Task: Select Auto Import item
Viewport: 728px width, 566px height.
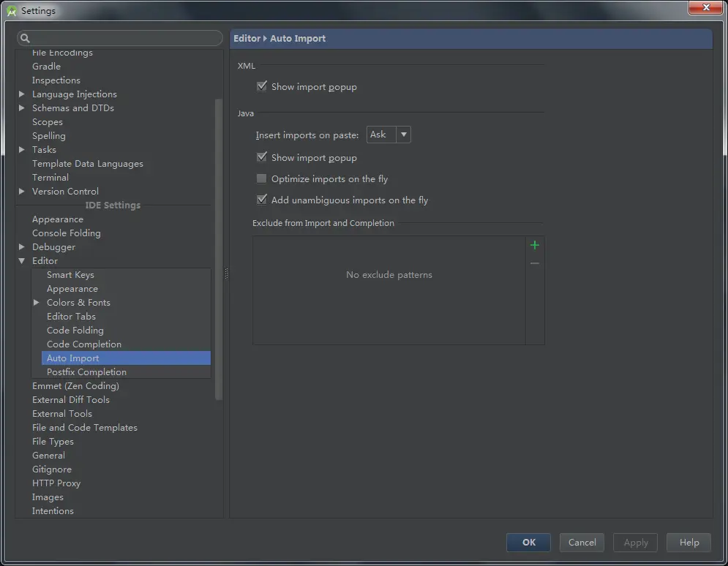Action: click(x=126, y=358)
